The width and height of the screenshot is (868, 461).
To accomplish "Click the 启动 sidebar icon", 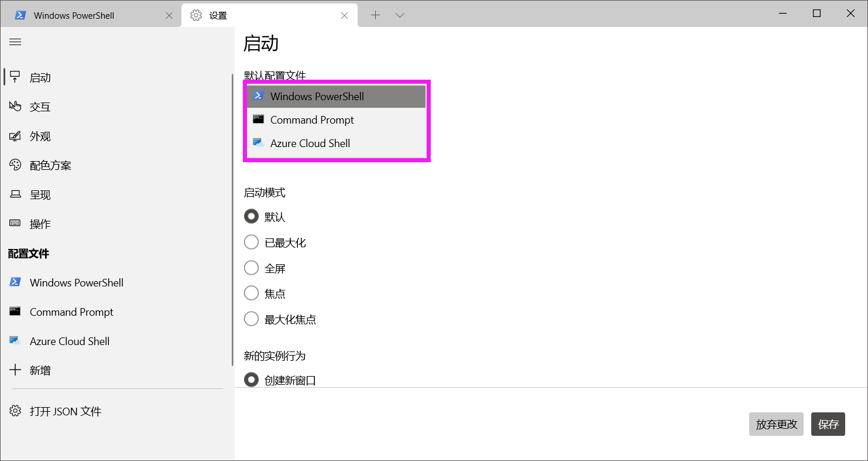I will point(15,77).
